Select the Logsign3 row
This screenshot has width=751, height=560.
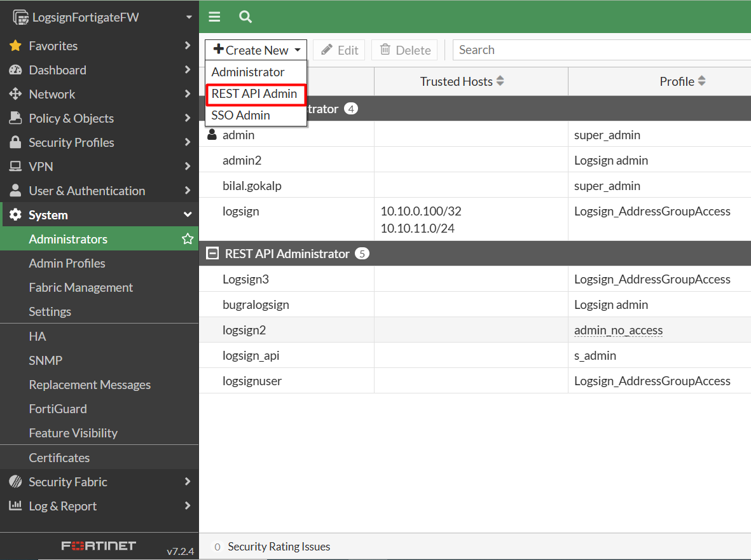475,278
